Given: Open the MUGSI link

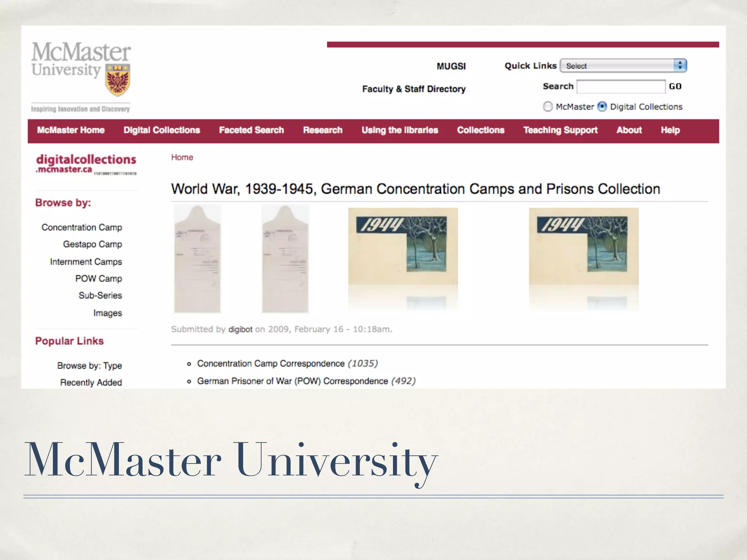Looking at the screenshot, I should point(451,66).
